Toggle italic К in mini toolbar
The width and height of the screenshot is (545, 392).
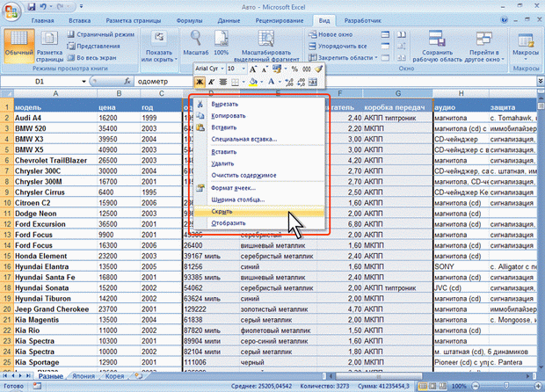pos(212,83)
